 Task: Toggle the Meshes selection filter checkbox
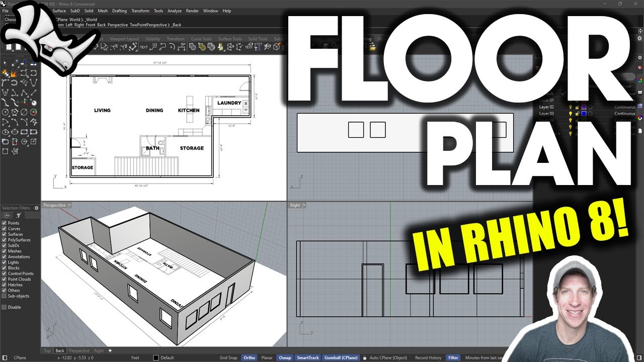[x=4, y=251]
